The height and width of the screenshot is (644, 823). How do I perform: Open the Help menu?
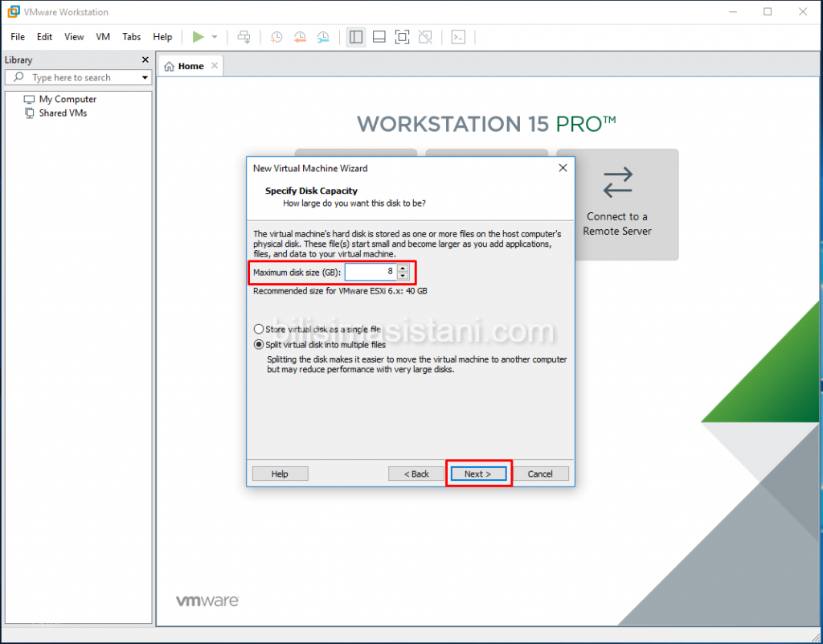162,37
